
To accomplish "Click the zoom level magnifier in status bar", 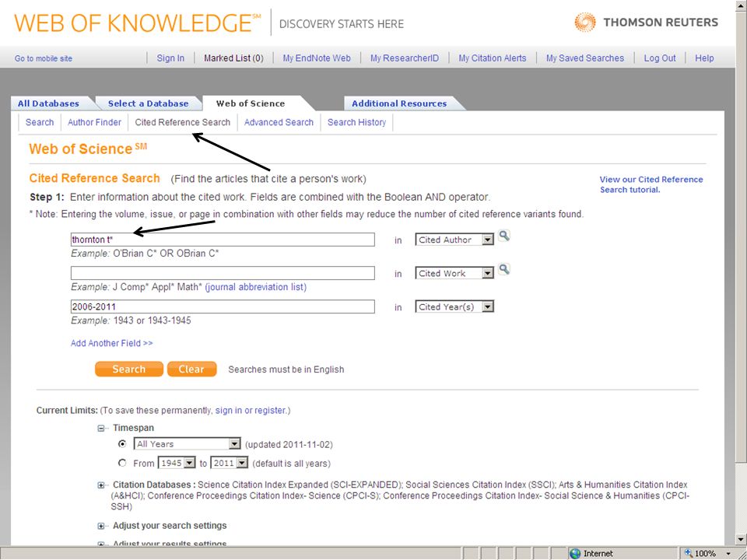I will click(x=689, y=553).
